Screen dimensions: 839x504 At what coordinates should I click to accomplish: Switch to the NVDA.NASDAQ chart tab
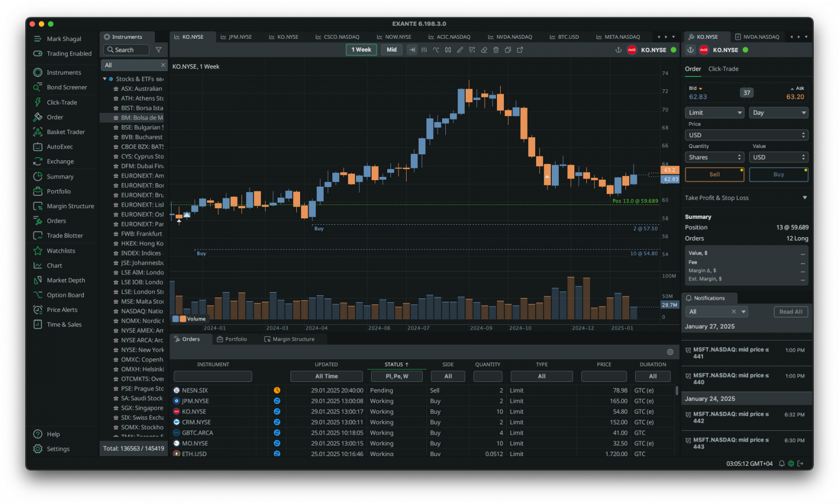[x=509, y=37]
